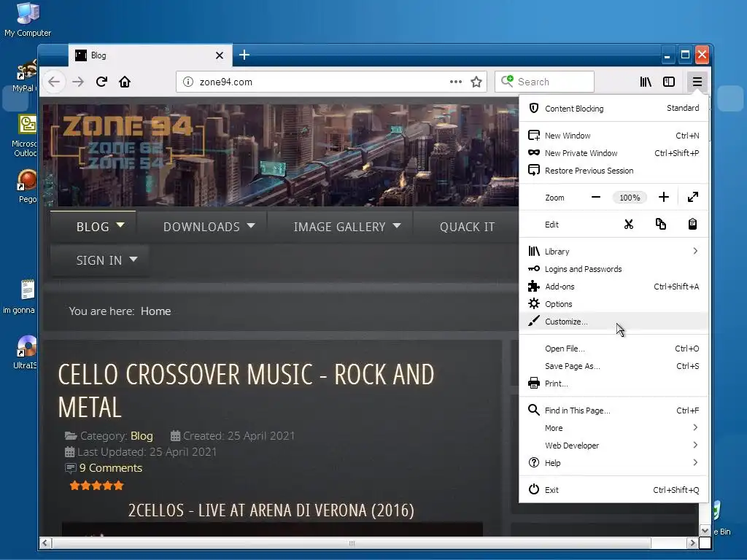747x560 pixels.
Task: Select the 'im gonna' text file icon
Action: 20,297
